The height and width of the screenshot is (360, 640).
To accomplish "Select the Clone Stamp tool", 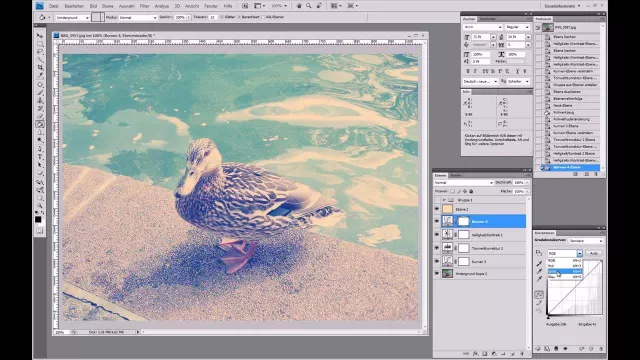I will tap(40, 100).
